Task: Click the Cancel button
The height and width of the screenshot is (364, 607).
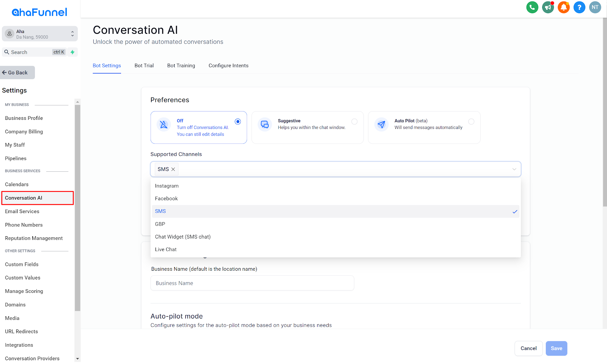Action: point(528,348)
